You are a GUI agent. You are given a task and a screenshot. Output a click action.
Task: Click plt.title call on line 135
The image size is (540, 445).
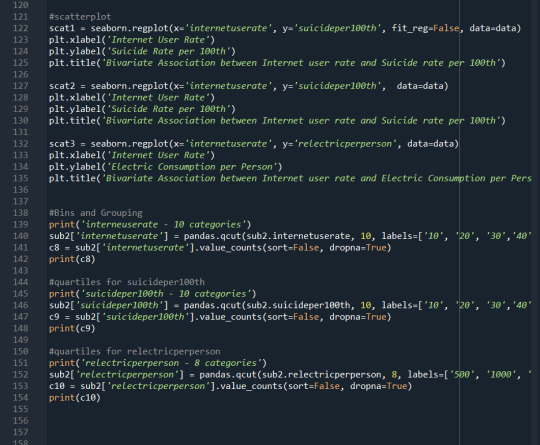point(290,178)
